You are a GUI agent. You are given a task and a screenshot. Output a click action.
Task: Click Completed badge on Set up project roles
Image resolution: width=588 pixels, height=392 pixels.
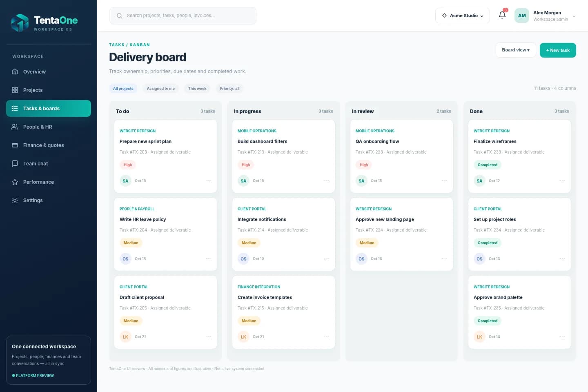point(488,243)
